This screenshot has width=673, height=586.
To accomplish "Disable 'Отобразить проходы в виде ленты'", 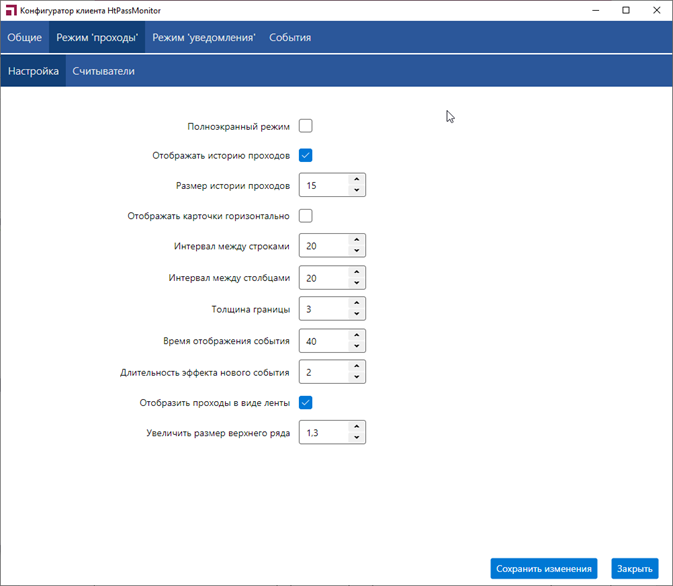I will point(306,403).
